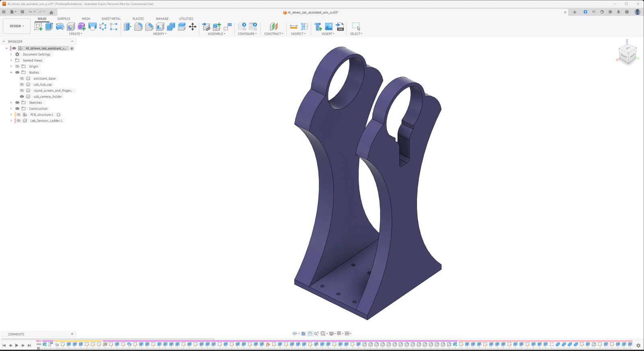Open timeline settings gear
Screen dimensions: 644x351
point(638,345)
